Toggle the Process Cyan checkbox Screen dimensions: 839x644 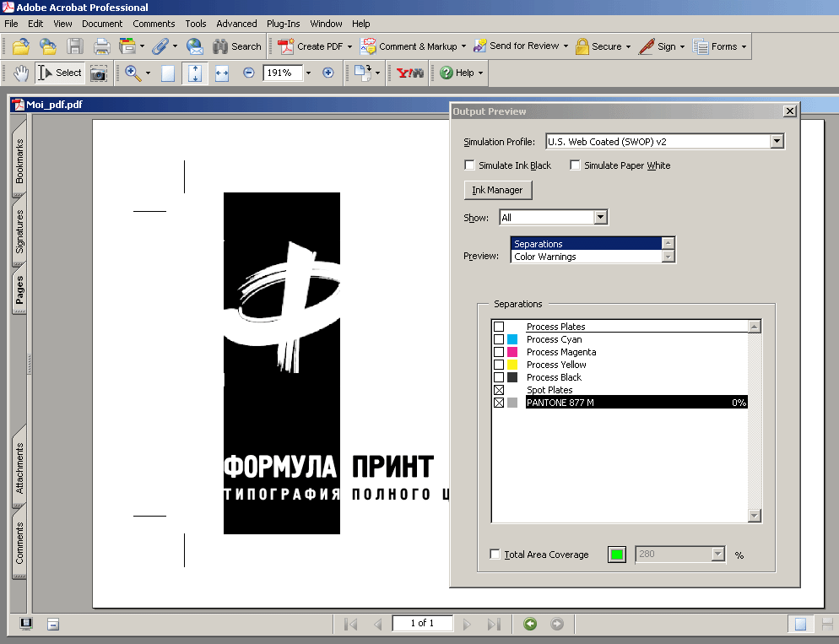pyautogui.click(x=499, y=339)
